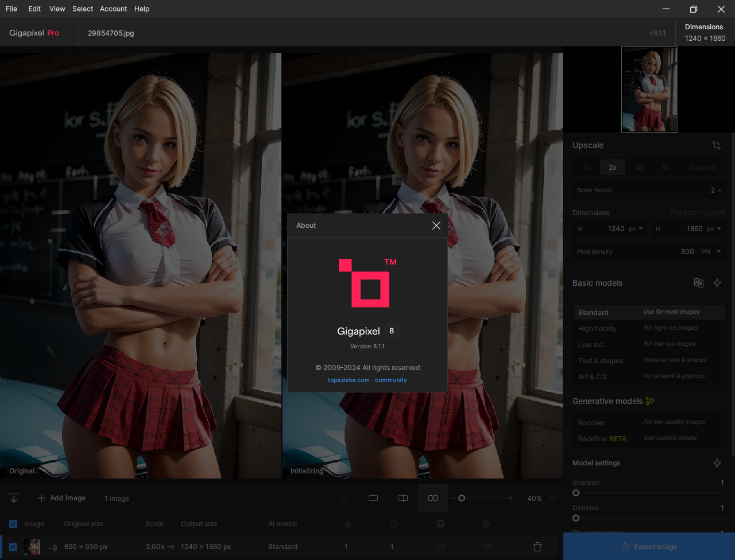The height and width of the screenshot is (560, 735).
Task: Open the width unit dropdown
Action: pos(636,228)
